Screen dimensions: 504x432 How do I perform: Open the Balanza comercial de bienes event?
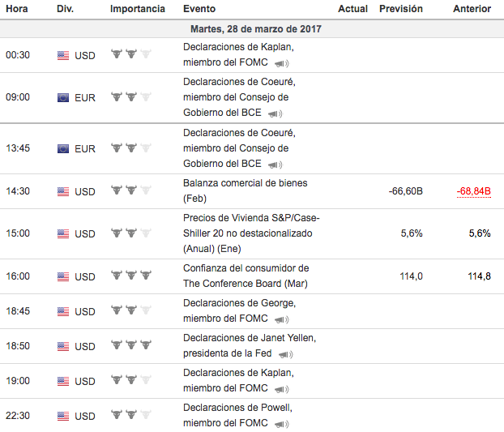click(245, 183)
